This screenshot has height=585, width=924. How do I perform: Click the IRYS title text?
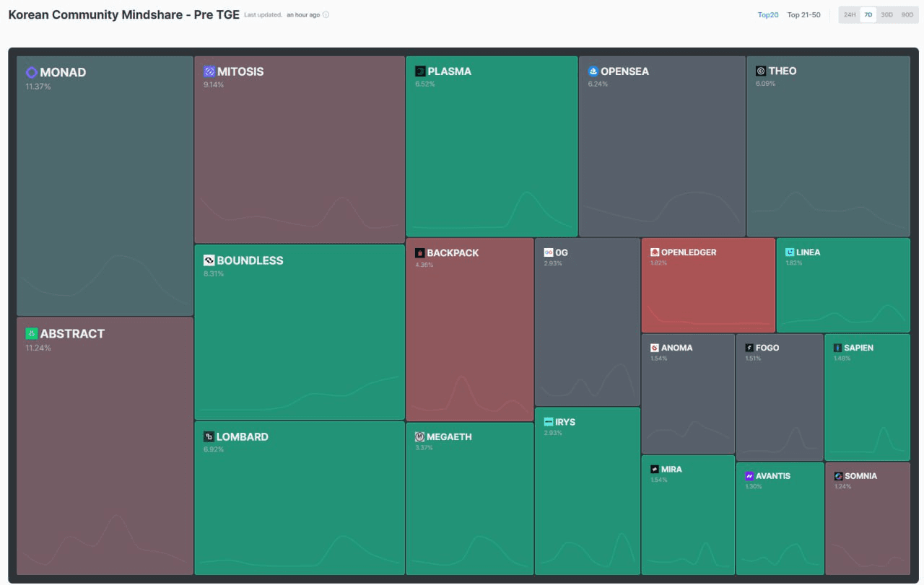point(565,422)
